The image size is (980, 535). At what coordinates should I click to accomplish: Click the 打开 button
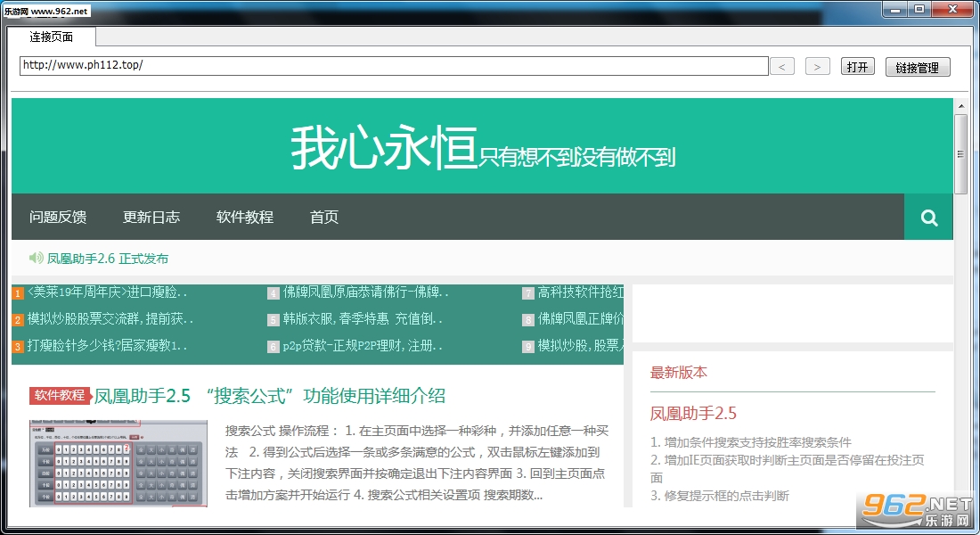point(857,66)
